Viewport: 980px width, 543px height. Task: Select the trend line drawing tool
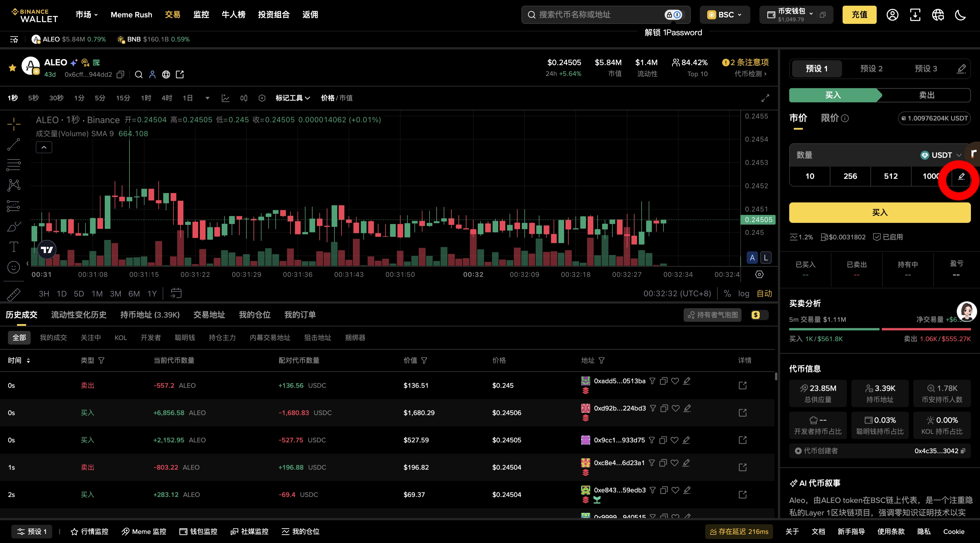pos(14,145)
